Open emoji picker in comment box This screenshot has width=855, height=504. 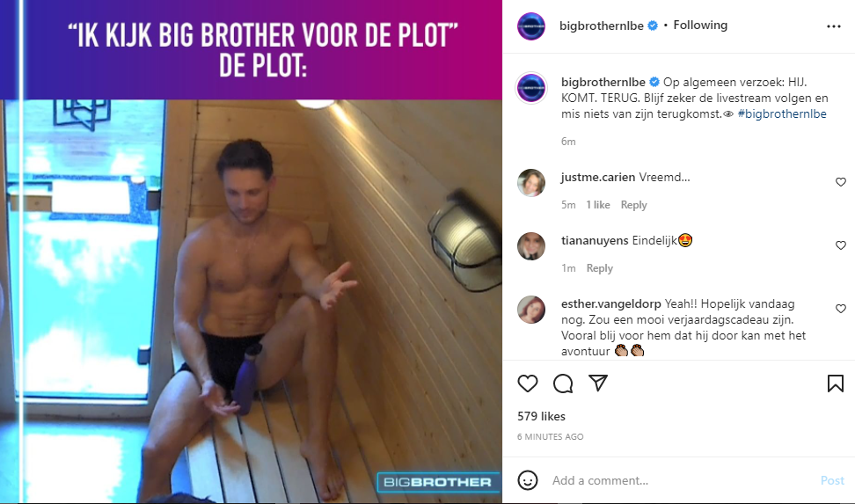click(527, 480)
